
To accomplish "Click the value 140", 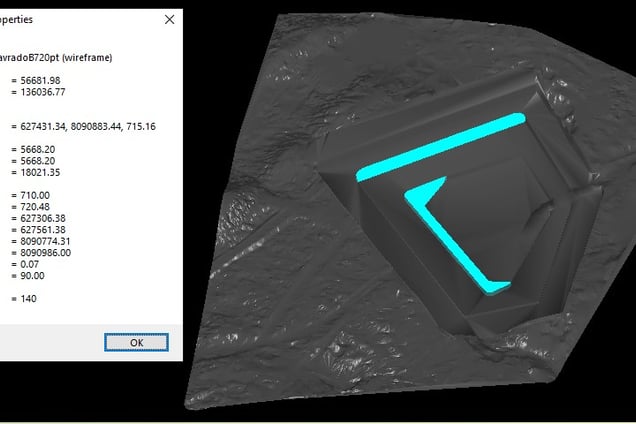I will coord(28,299).
